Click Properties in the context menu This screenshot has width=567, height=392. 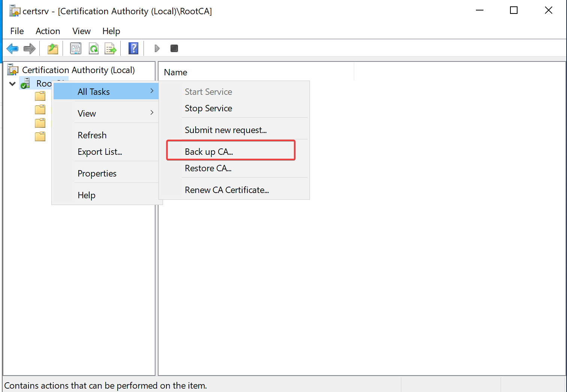click(97, 174)
